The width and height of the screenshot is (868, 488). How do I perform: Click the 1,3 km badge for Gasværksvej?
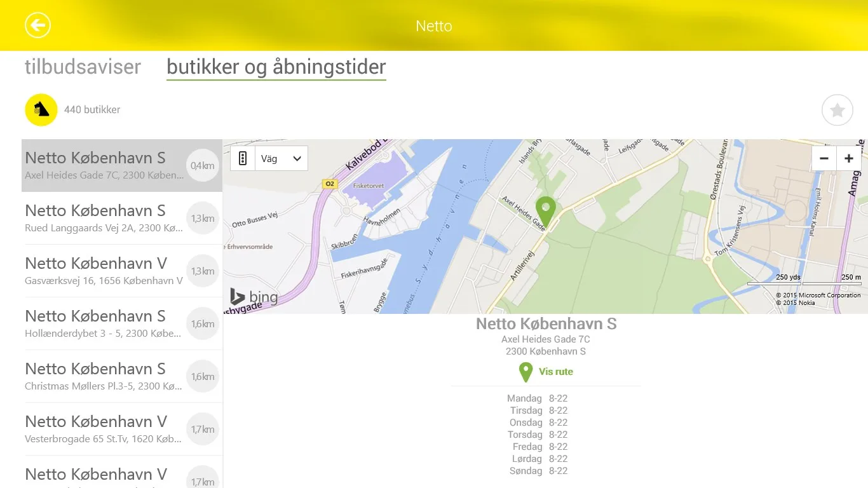point(203,271)
